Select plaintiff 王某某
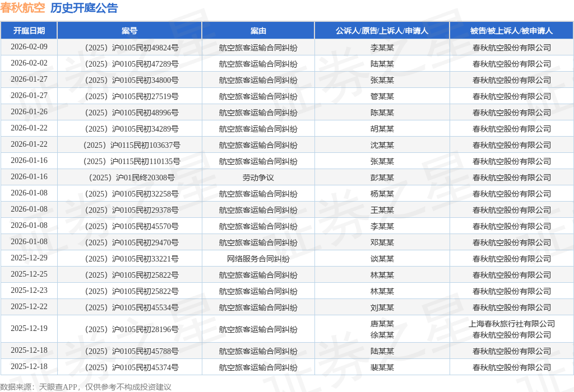Image resolution: width=574 pixels, height=392 pixels. [382, 210]
